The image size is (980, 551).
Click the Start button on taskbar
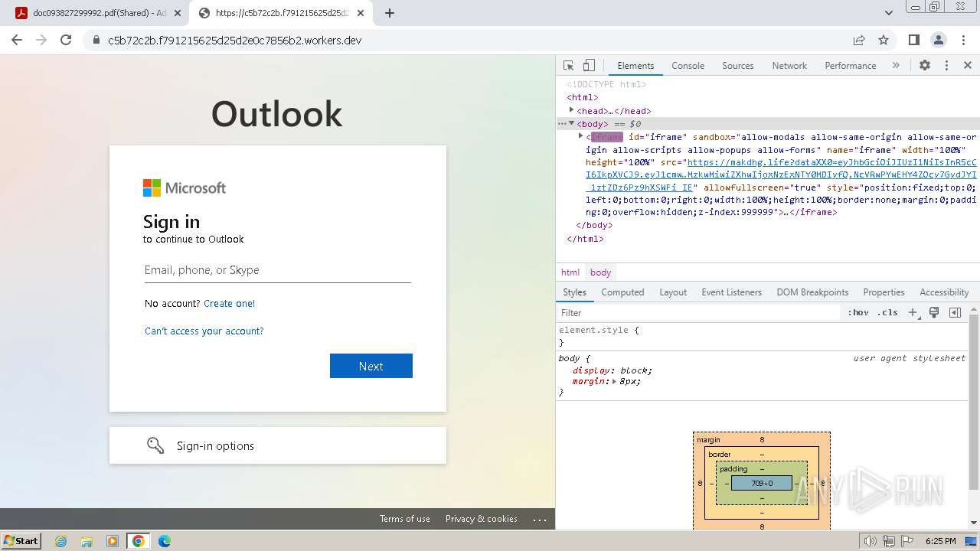[x=21, y=540]
